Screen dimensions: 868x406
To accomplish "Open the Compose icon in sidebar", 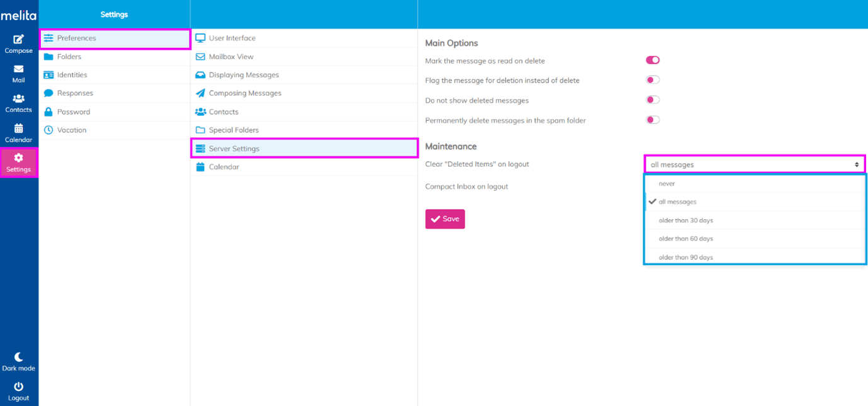I will tap(18, 43).
